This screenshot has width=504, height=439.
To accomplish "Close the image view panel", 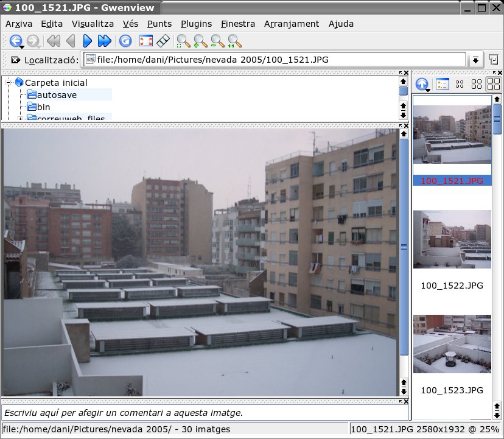I will coord(406,126).
